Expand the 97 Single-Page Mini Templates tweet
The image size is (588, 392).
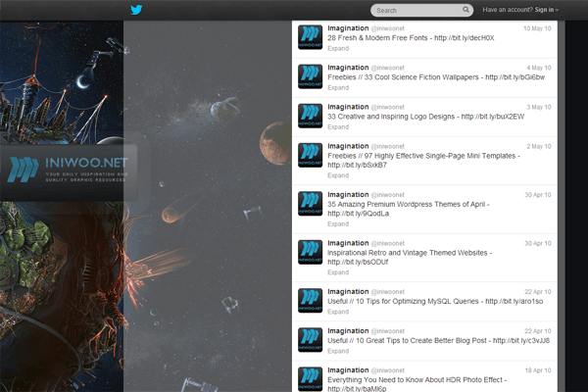(338, 175)
